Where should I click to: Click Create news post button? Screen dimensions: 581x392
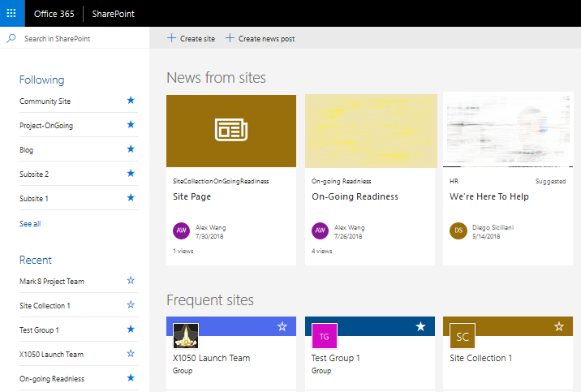click(260, 38)
